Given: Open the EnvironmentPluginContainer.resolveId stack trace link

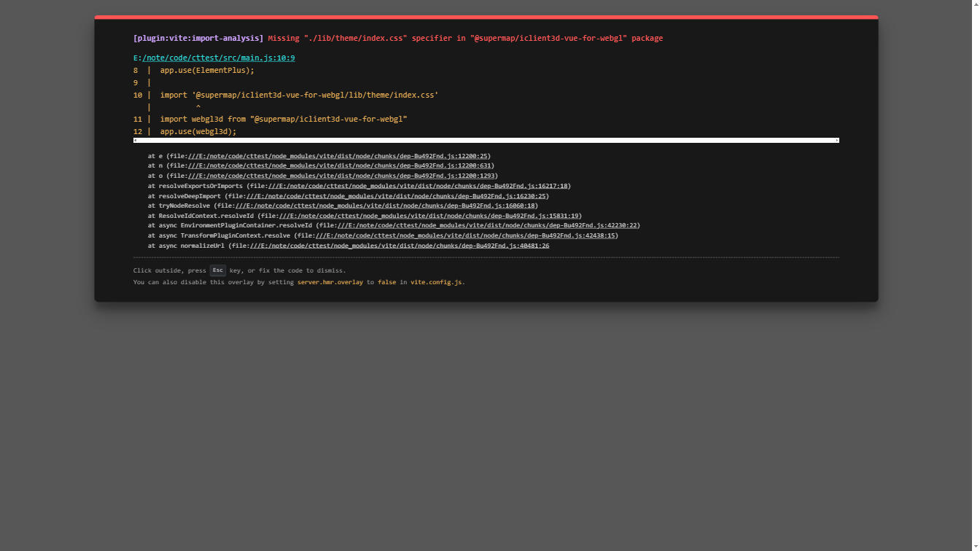Looking at the screenshot, I should coord(487,225).
